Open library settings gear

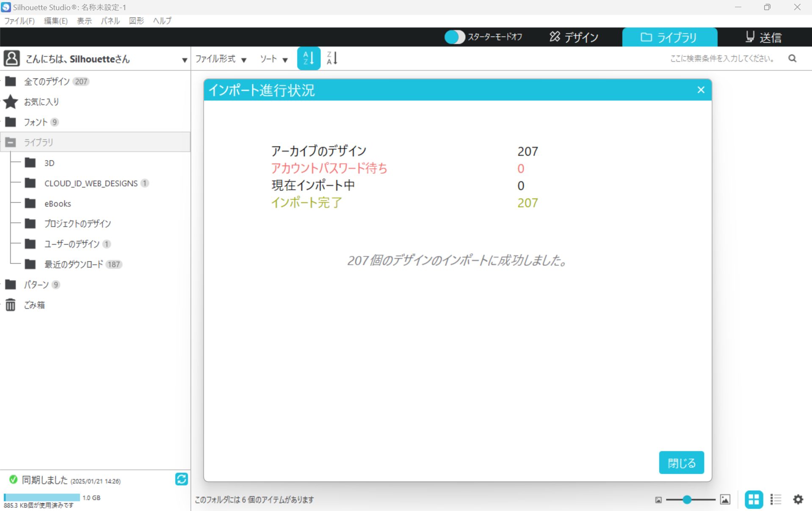(x=798, y=500)
